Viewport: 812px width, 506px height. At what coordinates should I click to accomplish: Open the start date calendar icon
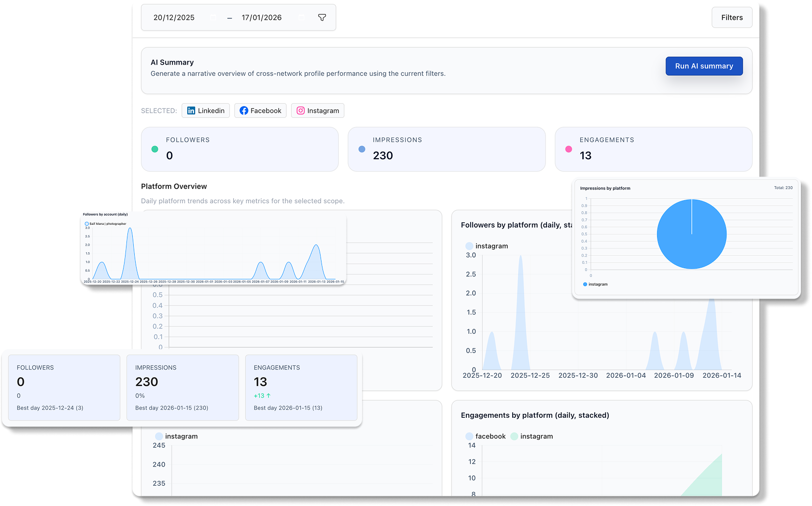coord(214,17)
